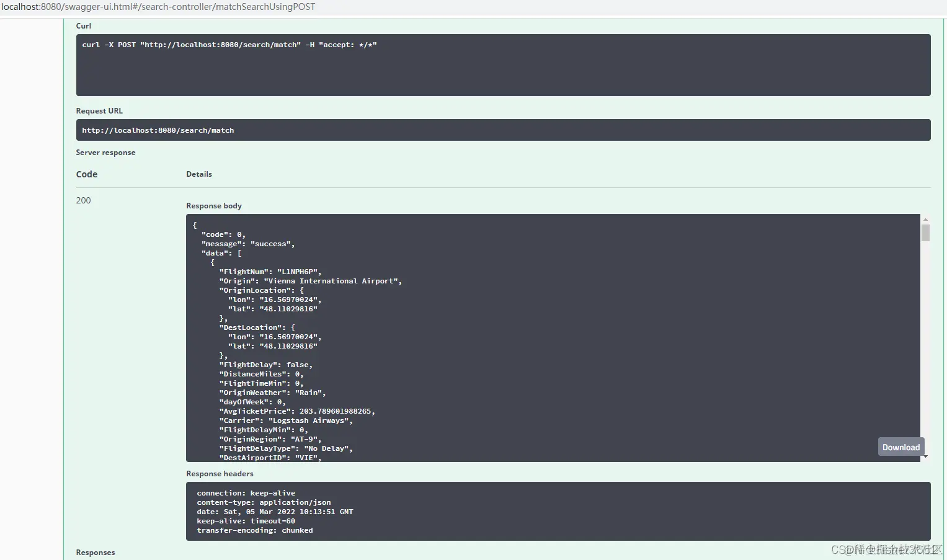
Task: Click the "Carrier": "Logstash Airways" line
Action: coord(286,420)
